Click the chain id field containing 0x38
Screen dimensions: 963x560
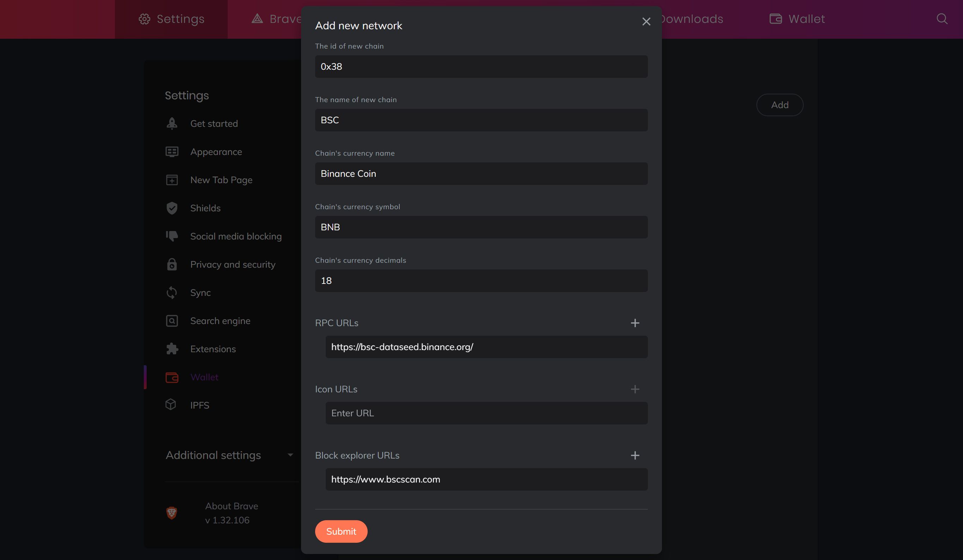click(481, 67)
